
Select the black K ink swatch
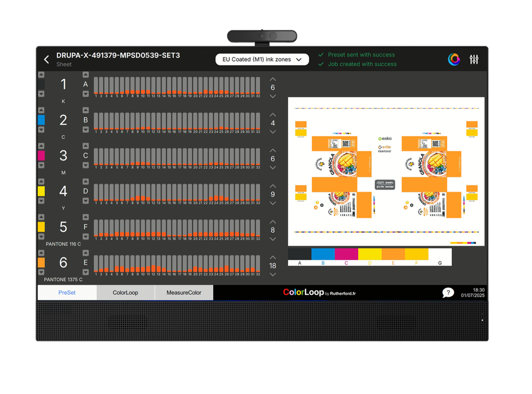coord(41,84)
